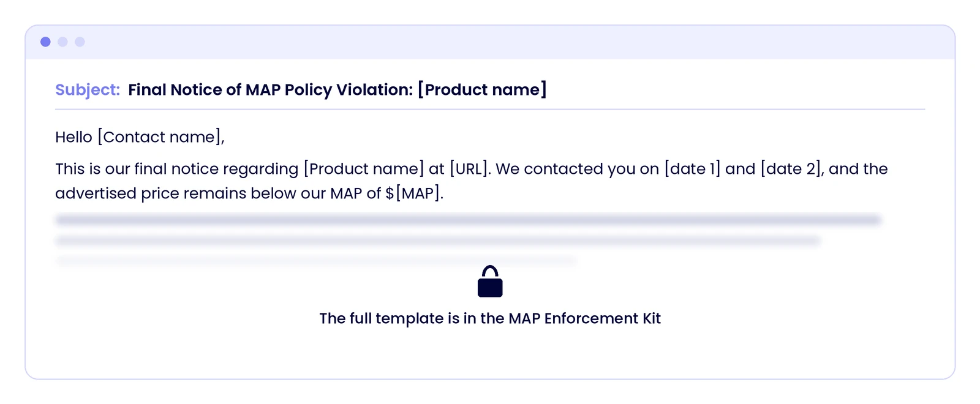Click the 'advertised price remains below' sentence
The width and height of the screenshot is (980, 404).
249,193
